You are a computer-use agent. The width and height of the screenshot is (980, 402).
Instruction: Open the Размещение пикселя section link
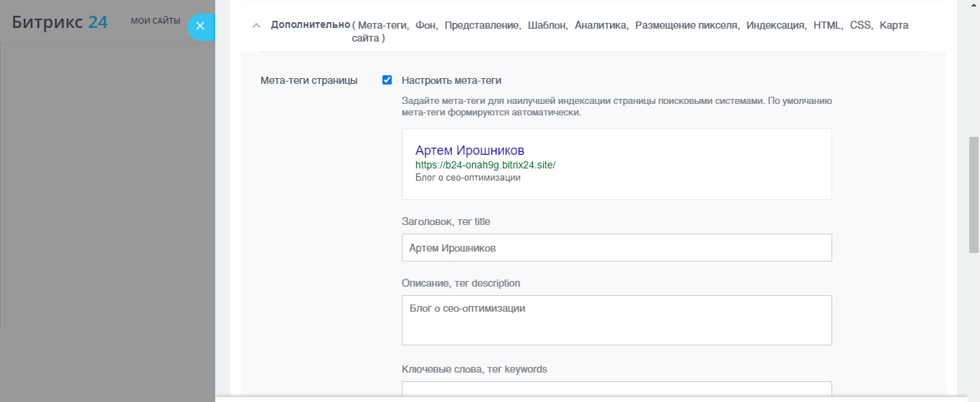(687, 25)
